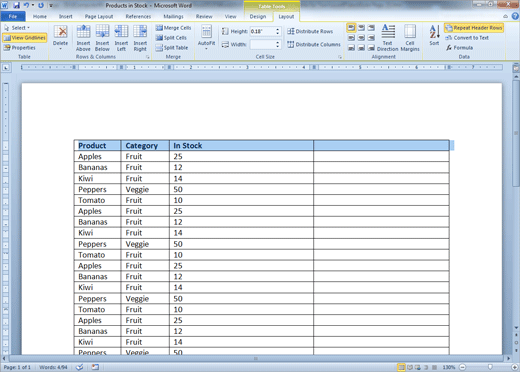Open the AutoFit menu
The height and width of the screenshot is (372, 520).
click(x=206, y=37)
